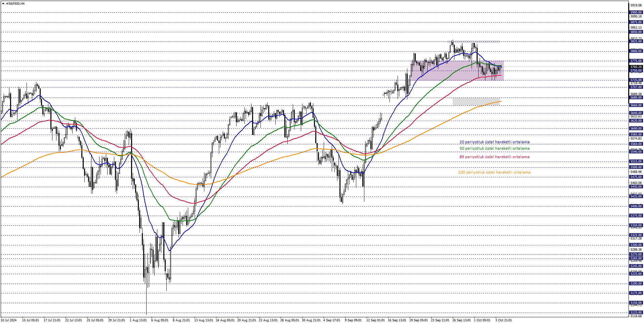Click the 5375.00 price level label

click(636, 216)
